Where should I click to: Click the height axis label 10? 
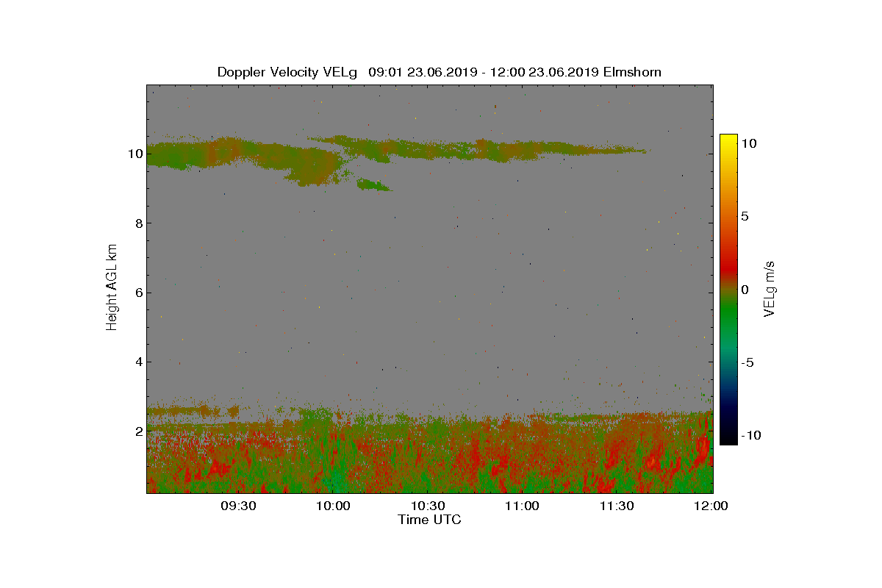[x=135, y=154]
